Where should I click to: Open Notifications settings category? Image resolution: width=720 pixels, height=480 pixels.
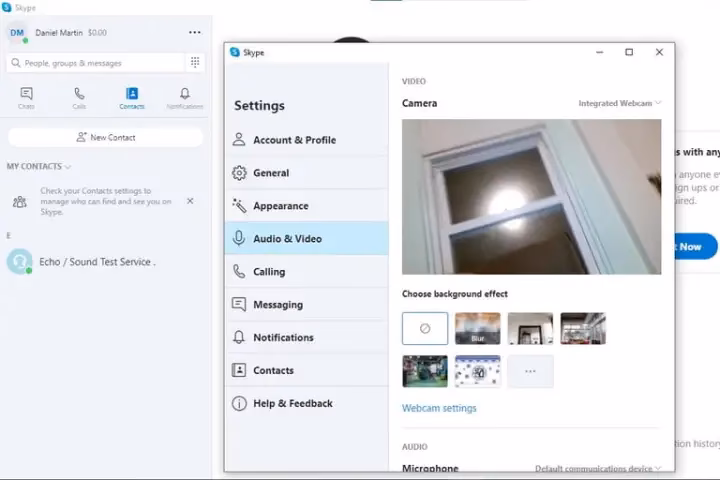click(x=307, y=337)
